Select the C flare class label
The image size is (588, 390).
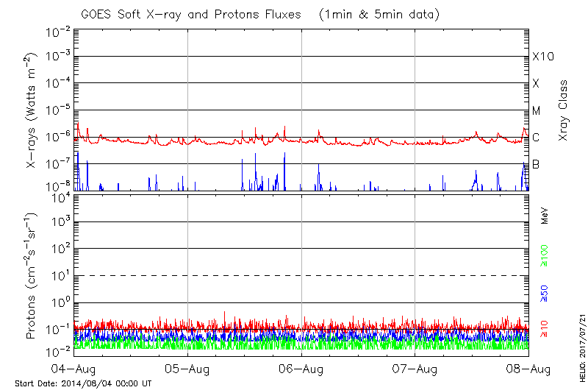(x=536, y=138)
